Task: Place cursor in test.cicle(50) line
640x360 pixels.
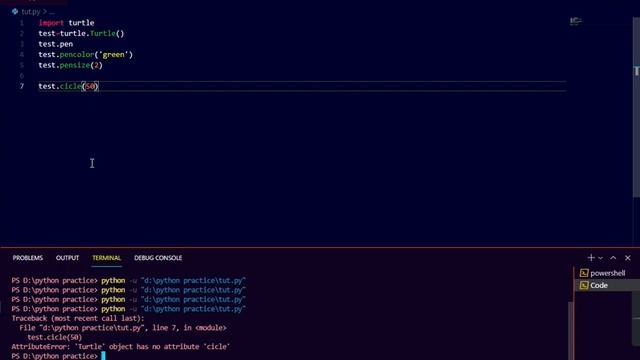Action: tap(69, 87)
